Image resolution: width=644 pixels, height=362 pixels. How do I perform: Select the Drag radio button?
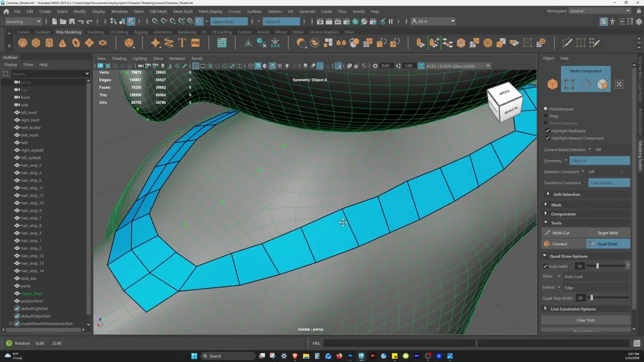(x=545, y=116)
